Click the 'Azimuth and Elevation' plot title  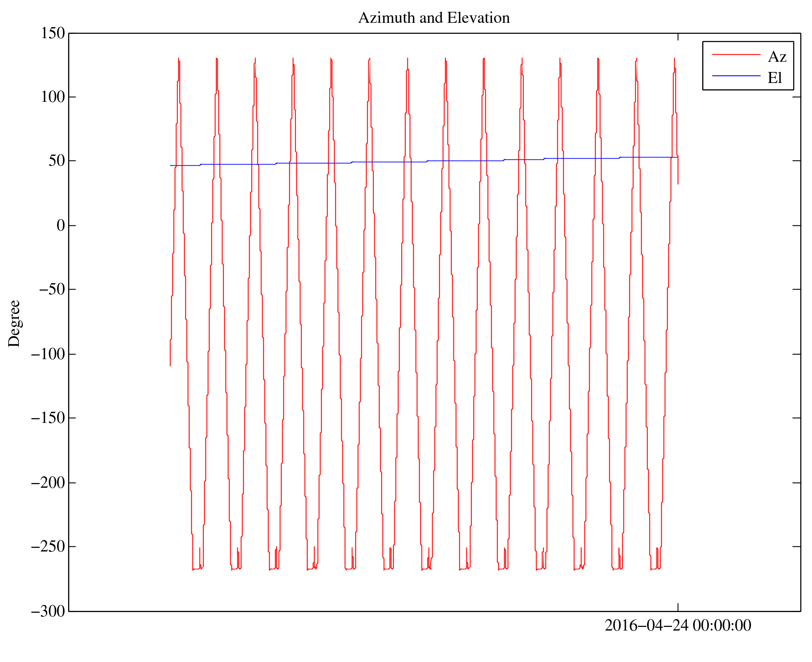[x=434, y=18]
